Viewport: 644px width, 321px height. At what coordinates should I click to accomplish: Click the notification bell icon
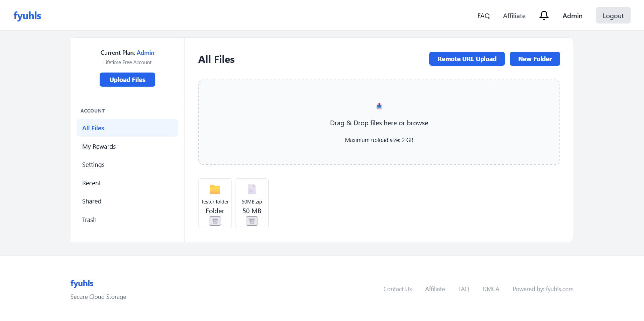[544, 15]
